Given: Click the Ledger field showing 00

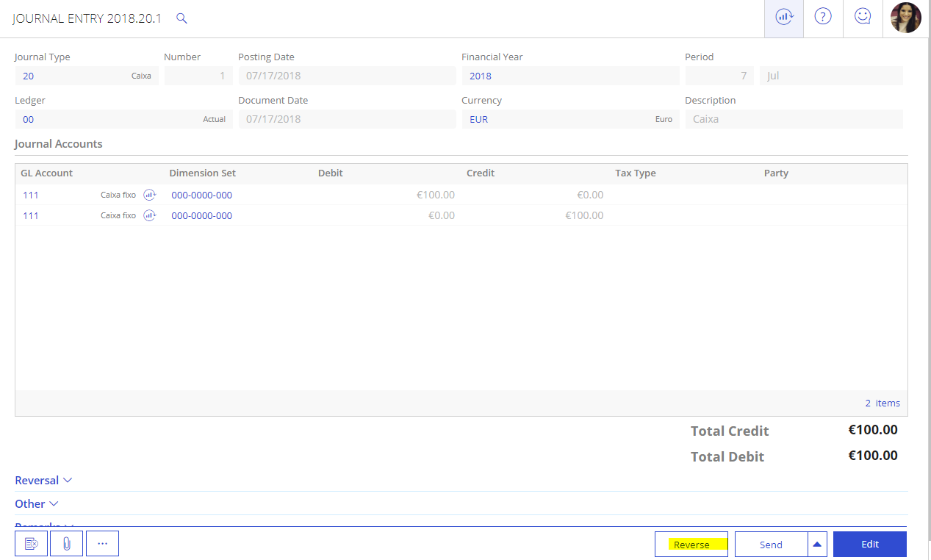Looking at the screenshot, I should point(123,119).
